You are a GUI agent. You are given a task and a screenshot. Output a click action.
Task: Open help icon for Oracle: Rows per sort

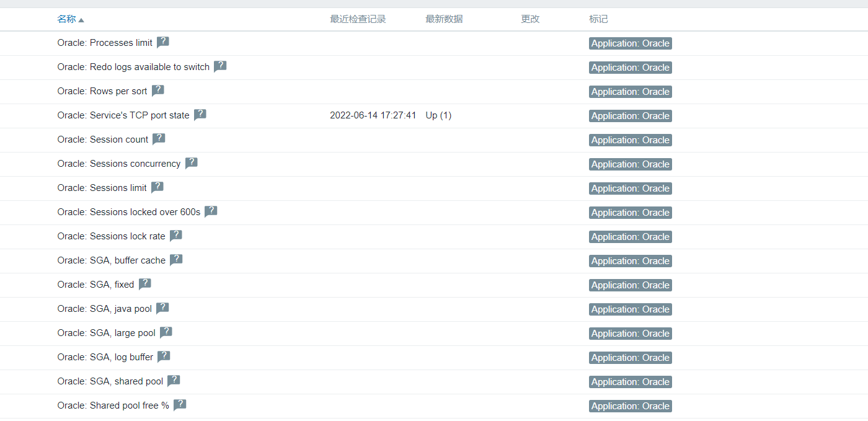158,91
